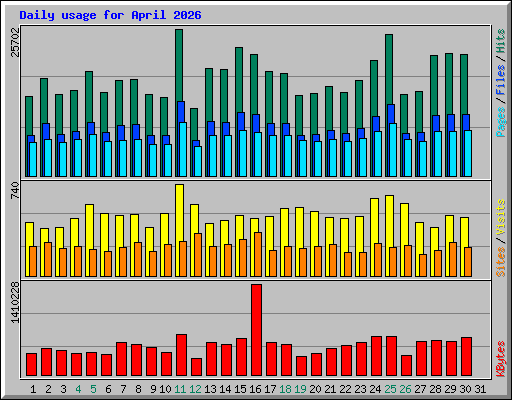The image size is (512, 400).
Task: Click the green Hits legend label
Action: pyautogui.click(x=501, y=41)
